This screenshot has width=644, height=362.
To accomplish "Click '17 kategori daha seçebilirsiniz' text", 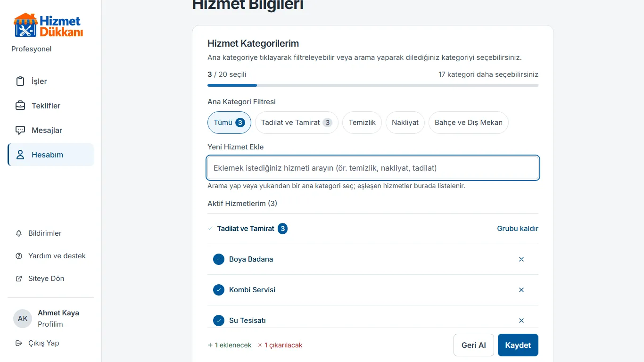I will 488,74.
